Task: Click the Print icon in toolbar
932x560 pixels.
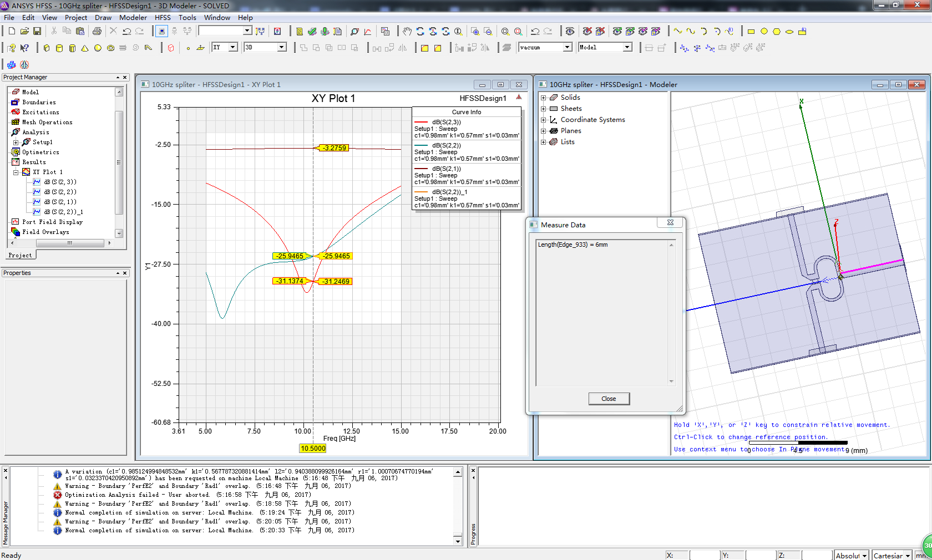Action: pyautogui.click(x=97, y=32)
